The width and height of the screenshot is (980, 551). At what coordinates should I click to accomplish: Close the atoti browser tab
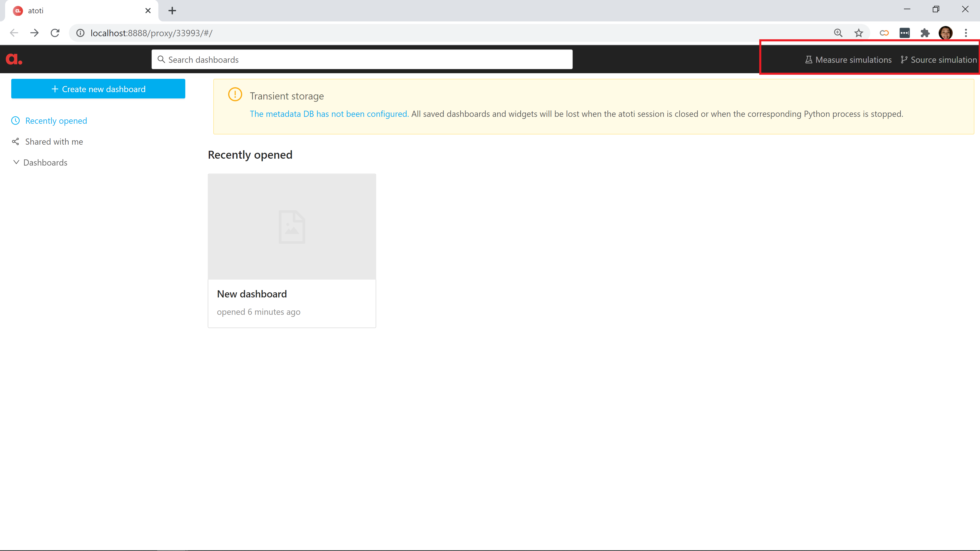coord(148,11)
